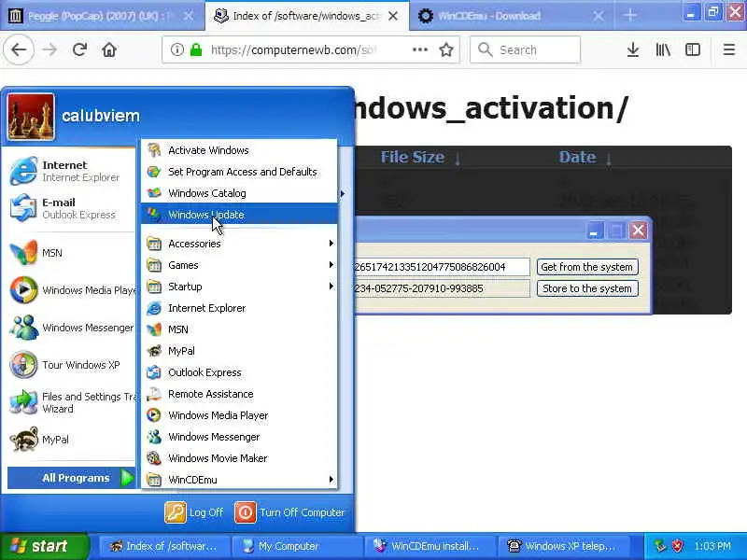Click the large MyPal icon in left pane
Image resolution: width=747 pixels, height=560 pixels.
point(23,439)
